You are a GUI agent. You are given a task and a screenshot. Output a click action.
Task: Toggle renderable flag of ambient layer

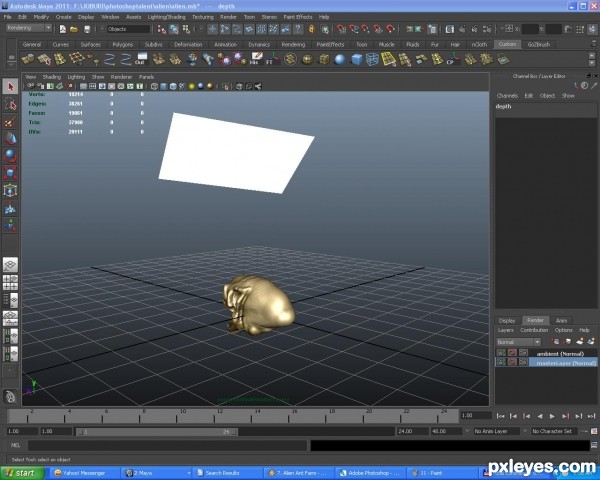click(x=501, y=353)
